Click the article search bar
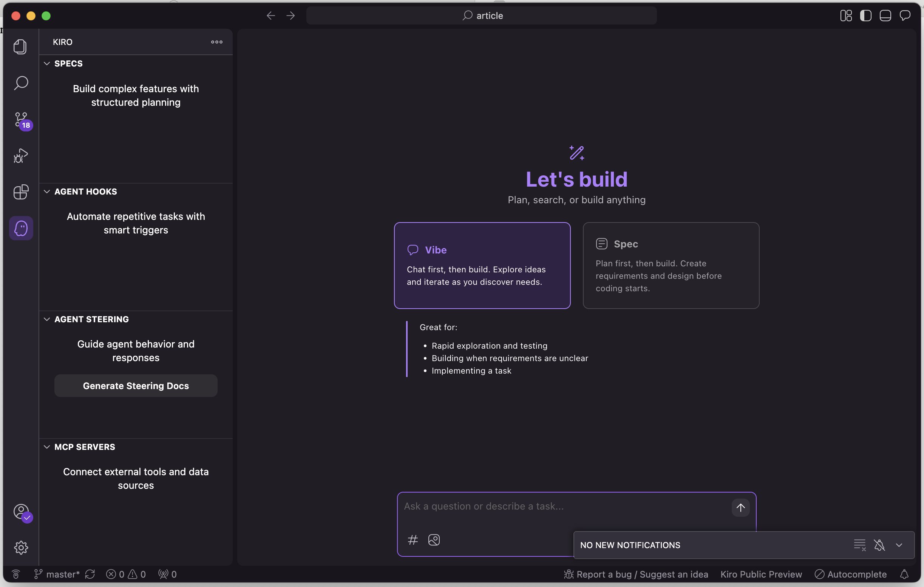 (x=481, y=16)
